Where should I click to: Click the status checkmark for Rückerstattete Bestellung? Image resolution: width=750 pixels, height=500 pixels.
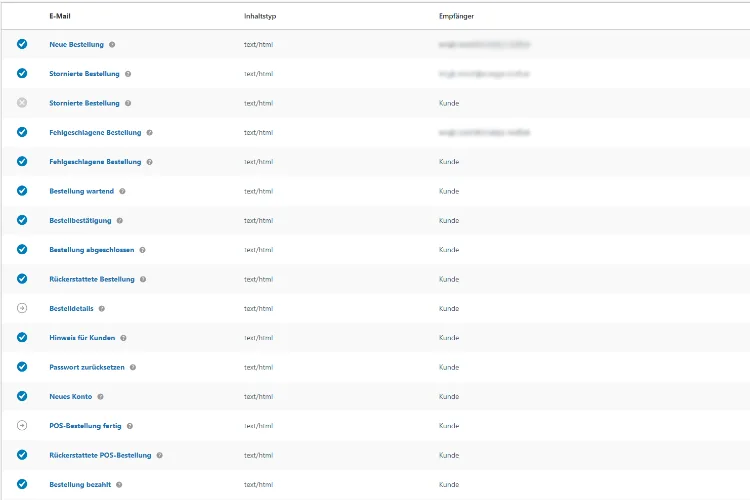pos(22,278)
